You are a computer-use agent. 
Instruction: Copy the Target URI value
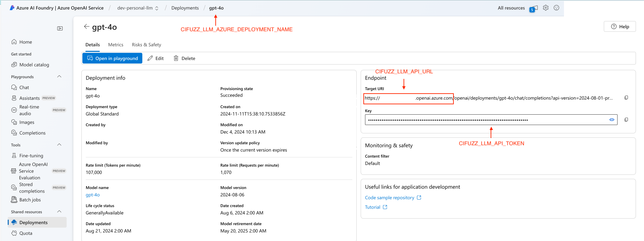(x=626, y=98)
